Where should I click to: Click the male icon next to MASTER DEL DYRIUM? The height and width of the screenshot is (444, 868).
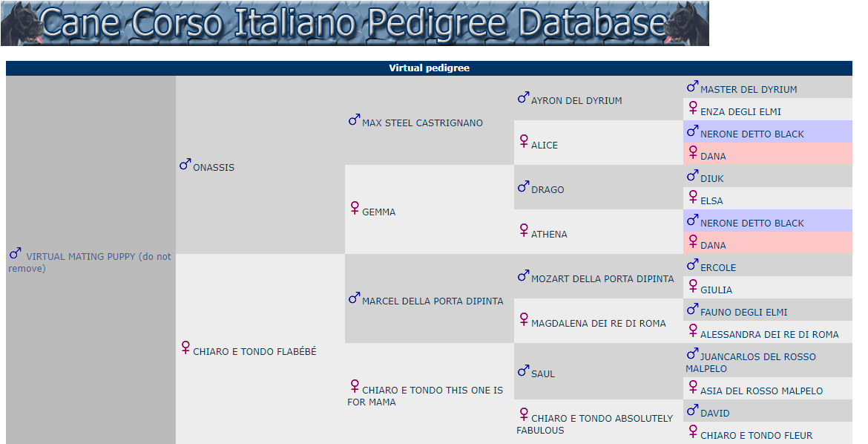coord(692,86)
